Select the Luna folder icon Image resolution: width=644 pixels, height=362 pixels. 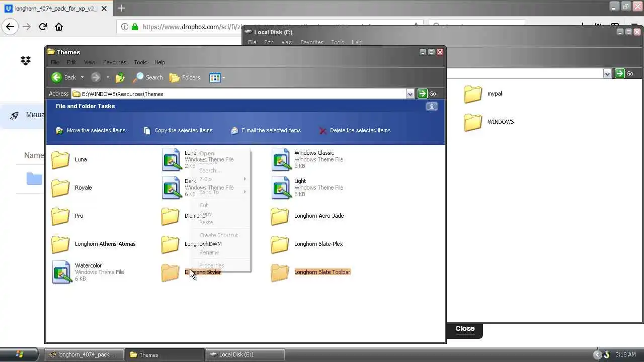click(x=60, y=159)
